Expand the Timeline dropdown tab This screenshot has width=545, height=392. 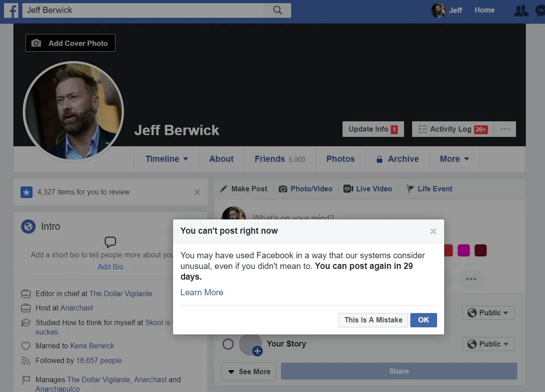tap(166, 159)
